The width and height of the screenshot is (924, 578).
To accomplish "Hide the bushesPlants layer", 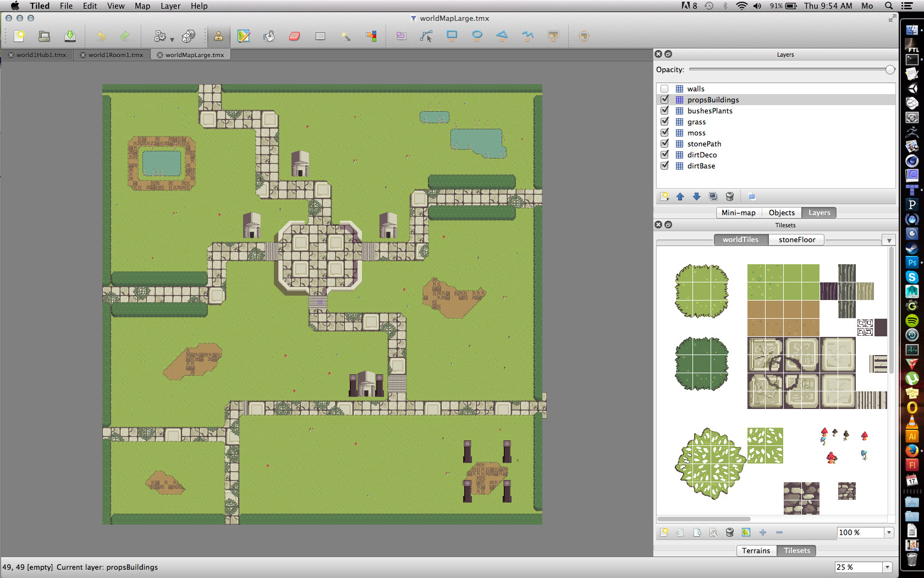I will (664, 111).
